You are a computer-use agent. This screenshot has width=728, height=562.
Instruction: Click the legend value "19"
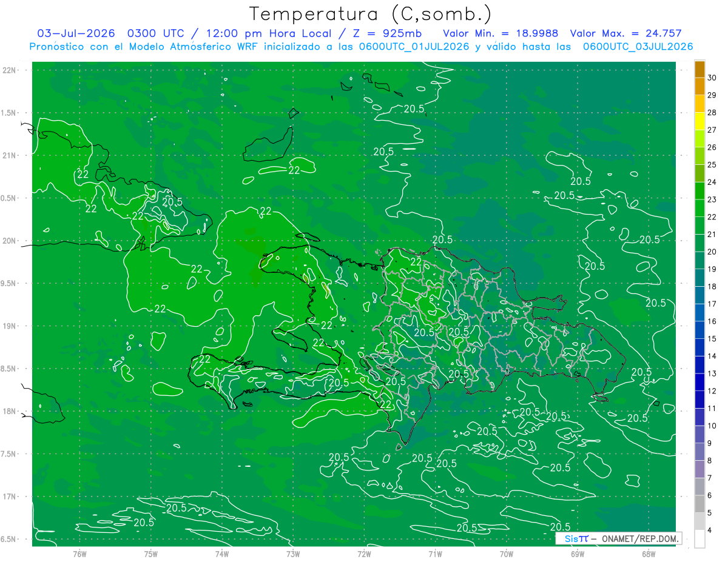[712, 269]
